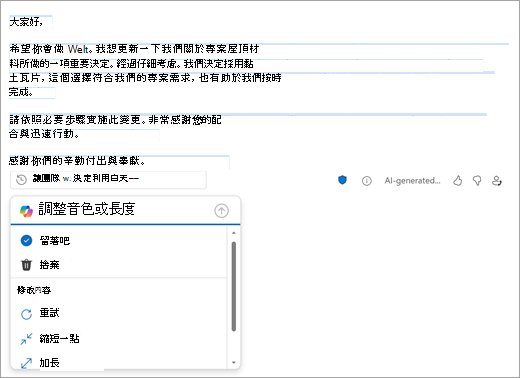The image size is (520, 378).
Task: Click the retry circular arrow icon
Action: point(26,314)
